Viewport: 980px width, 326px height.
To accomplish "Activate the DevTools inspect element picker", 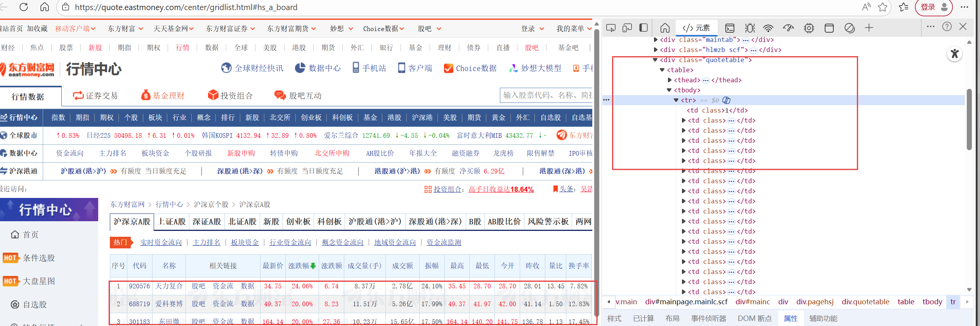I will 611,28.
